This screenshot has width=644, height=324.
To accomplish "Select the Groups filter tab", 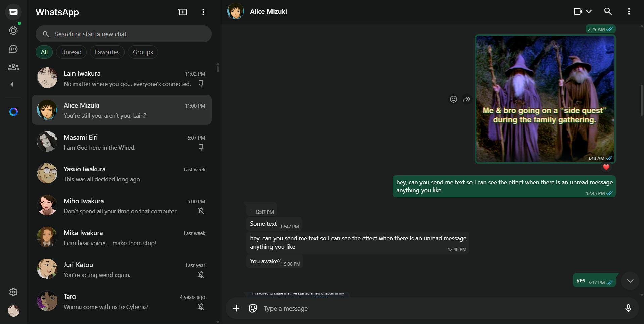I will (x=143, y=52).
